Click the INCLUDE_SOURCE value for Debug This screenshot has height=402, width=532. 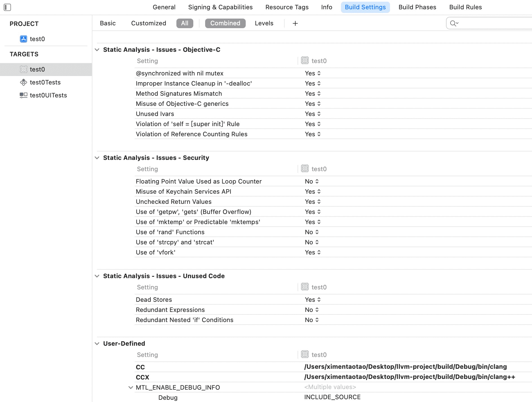pyautogui.click(x=333, y=397)
